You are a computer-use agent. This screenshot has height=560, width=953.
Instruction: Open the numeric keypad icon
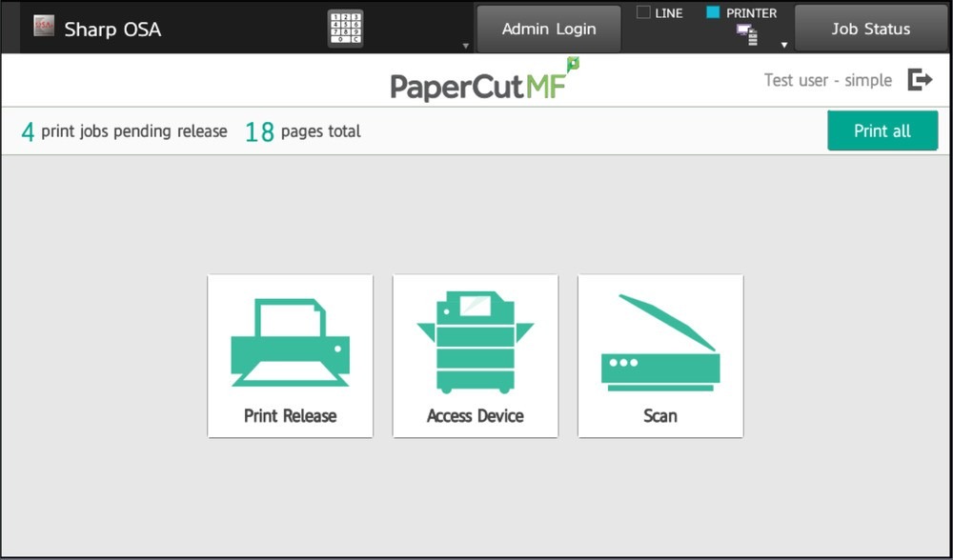pyautogui.click(x=344, y=29)
